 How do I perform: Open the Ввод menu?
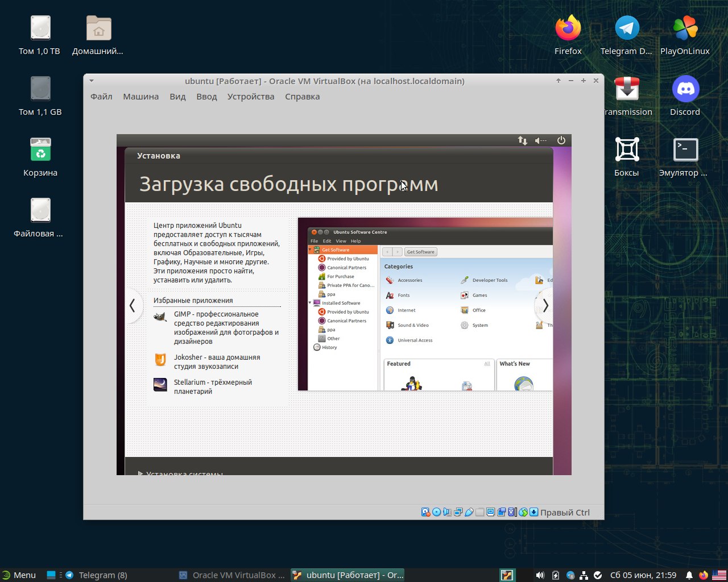click(206, 97)
